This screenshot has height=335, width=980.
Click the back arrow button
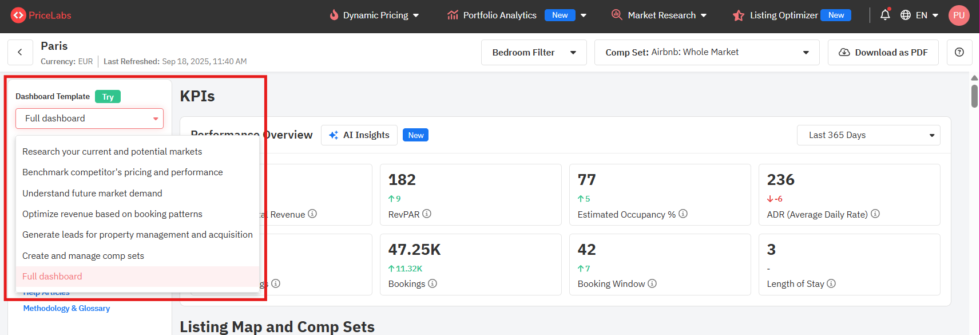point(20,52)
